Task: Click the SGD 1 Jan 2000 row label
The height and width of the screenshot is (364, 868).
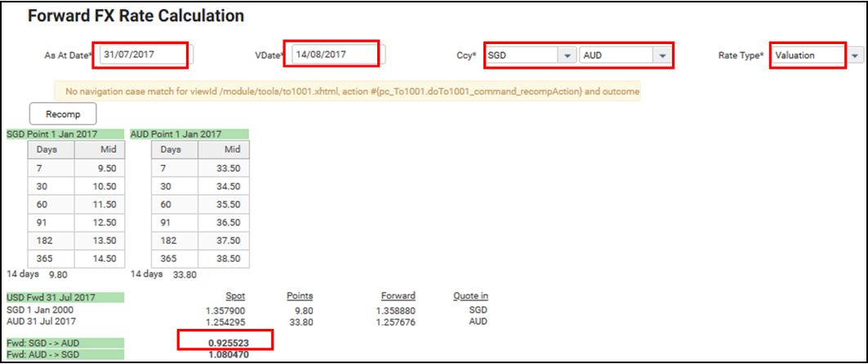Action: click(x=40, y=310)
